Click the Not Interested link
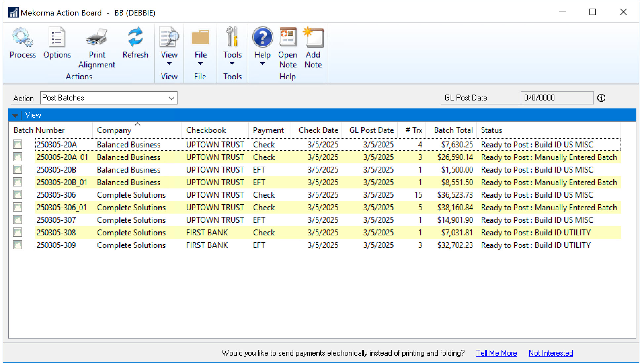Viewport: 642px width, 364px height. [551, 353]
